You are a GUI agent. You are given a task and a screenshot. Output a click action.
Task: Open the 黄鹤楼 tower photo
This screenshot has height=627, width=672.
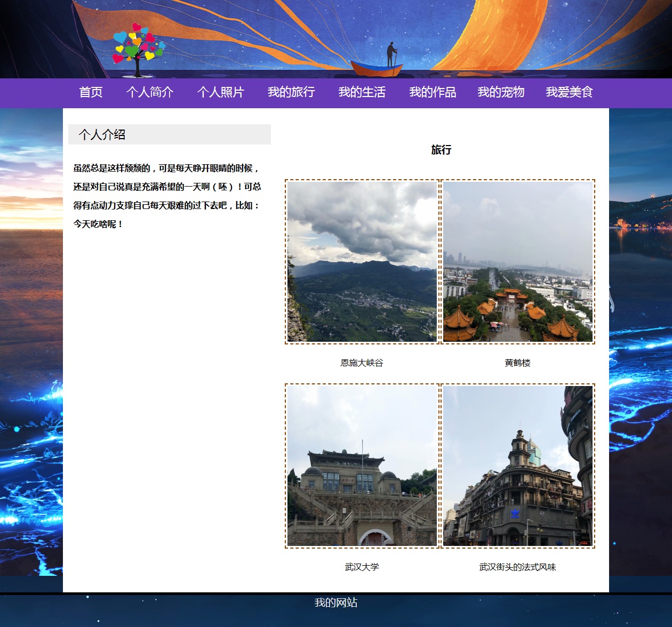click(x=517, y=262)
